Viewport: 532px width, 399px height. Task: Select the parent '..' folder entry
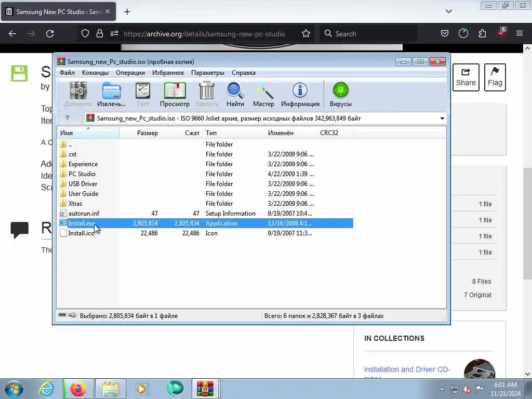tap(70, 144)
